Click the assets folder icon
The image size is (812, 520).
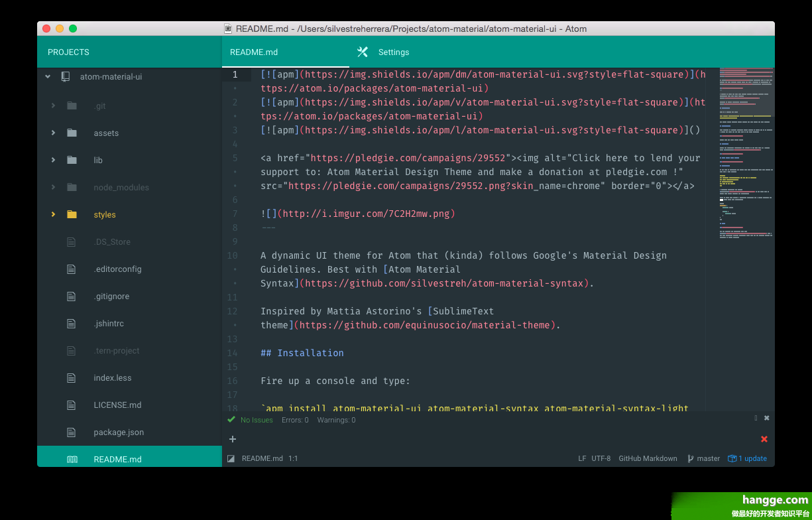click(x=72, y=133)
